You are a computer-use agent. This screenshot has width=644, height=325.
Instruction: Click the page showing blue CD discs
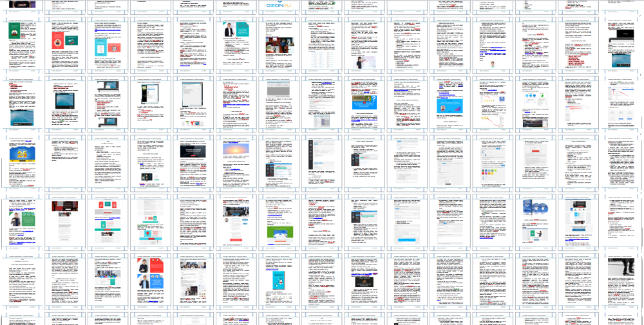535,222
